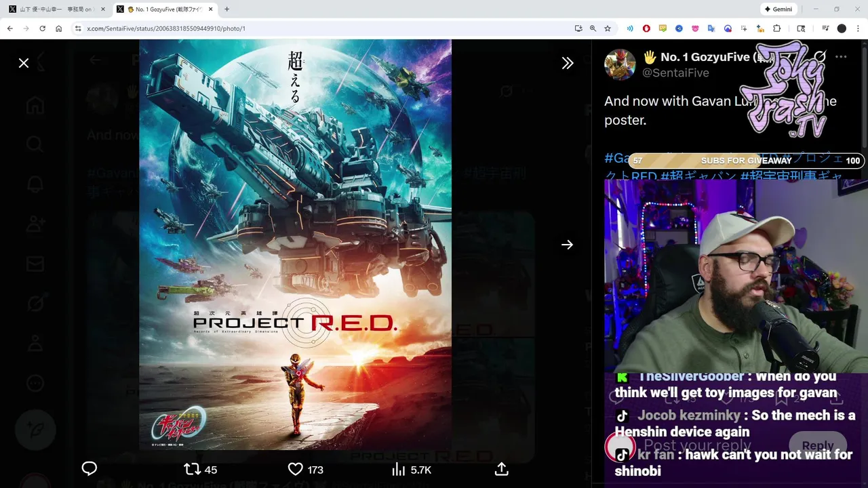Open the search icon in X sidebar

pyautogui.click(x=35, y=144)
